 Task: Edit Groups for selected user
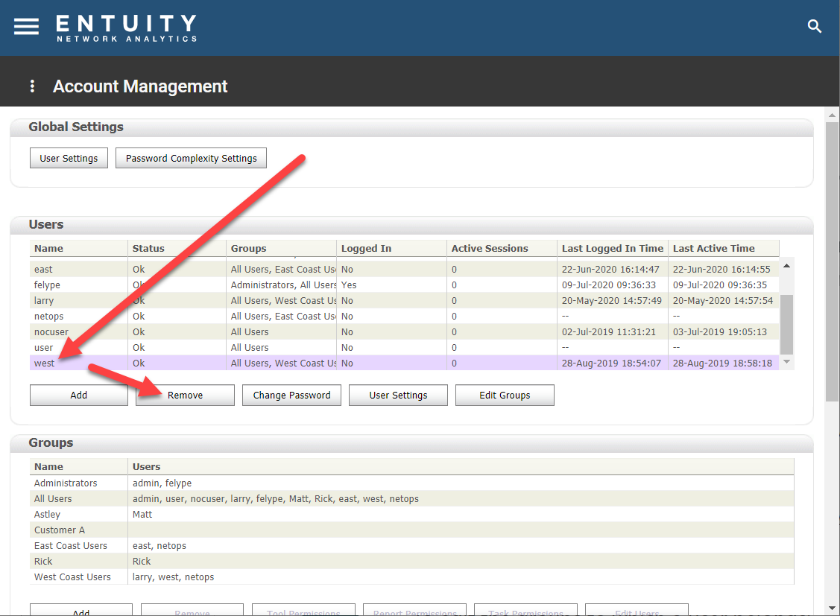click(x=505, y=395)
